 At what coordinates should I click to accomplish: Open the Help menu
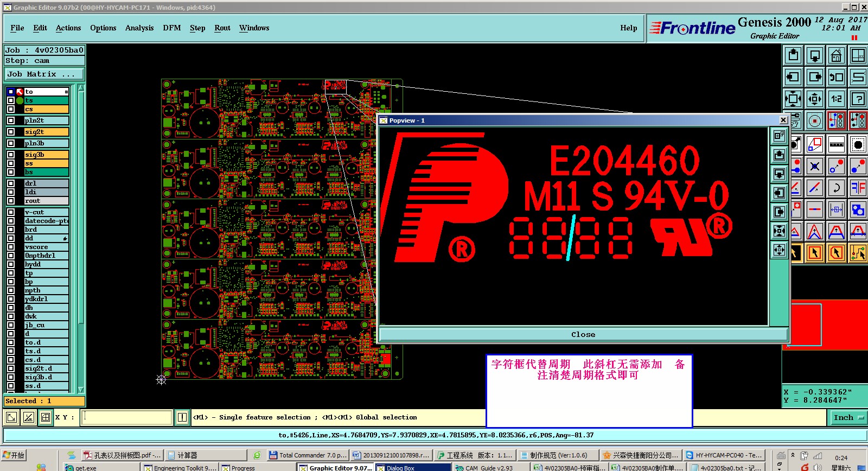pyautogui.click(x=629, y=28)
